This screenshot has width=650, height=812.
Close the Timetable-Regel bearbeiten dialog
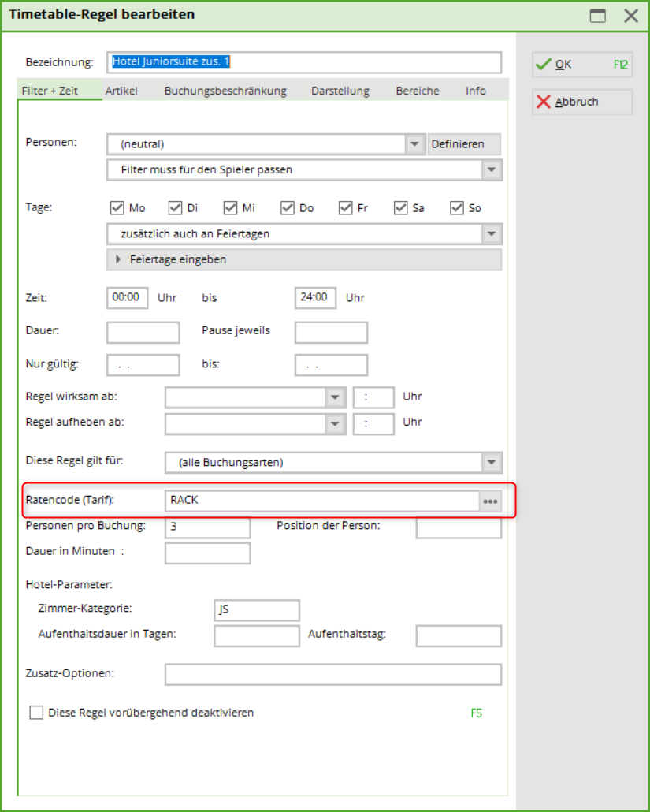coord(631,15)
